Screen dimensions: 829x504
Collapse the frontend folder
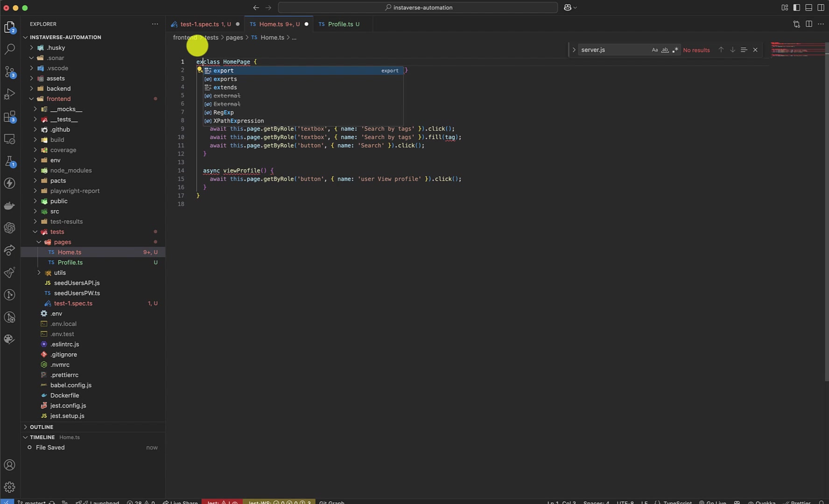tap(31, 99)
